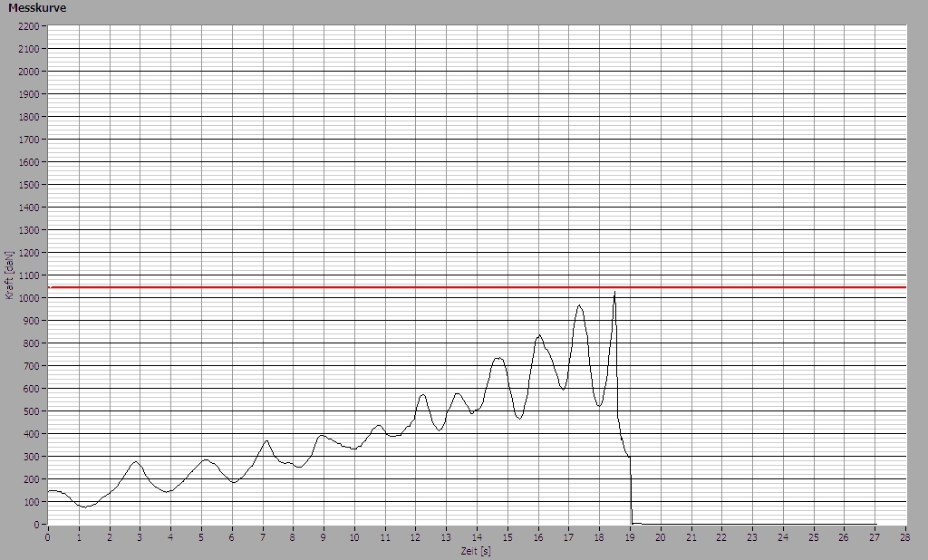
Task: Click the curve peak near 7 s
Action: pos(267,441)
